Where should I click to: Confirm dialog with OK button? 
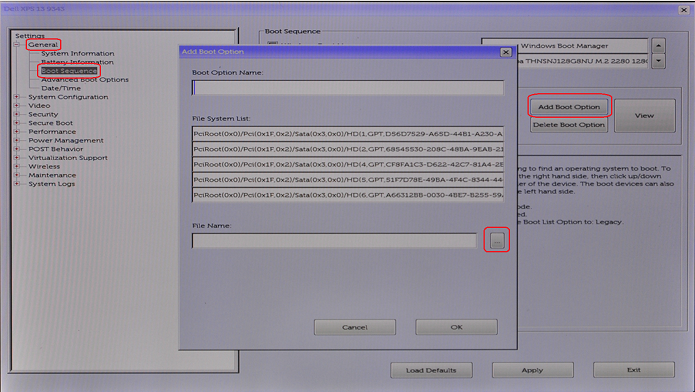click(x=456, y=327)
